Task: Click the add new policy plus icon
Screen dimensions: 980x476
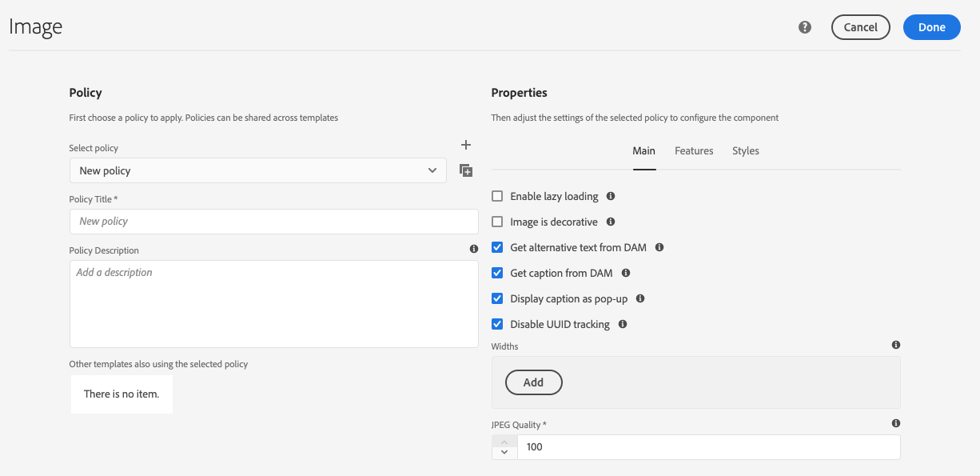Action: tap(466, 145)
